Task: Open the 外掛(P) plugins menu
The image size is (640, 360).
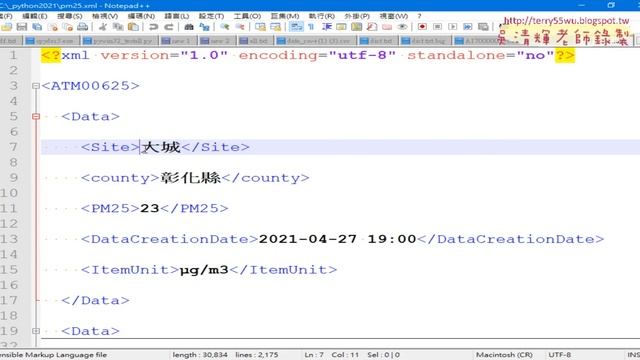Action: pyautogui.click(x=357, y=16)
